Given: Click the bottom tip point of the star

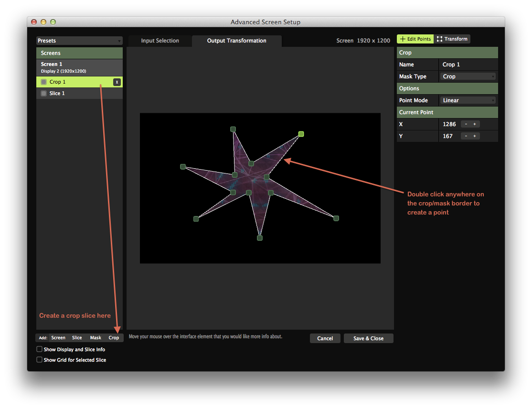Looking at the screenshot, I should [x=260, y=237].
